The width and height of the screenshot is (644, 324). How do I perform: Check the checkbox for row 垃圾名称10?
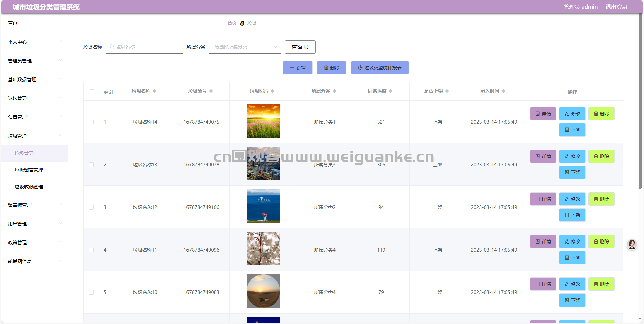[x=91, y=292]
